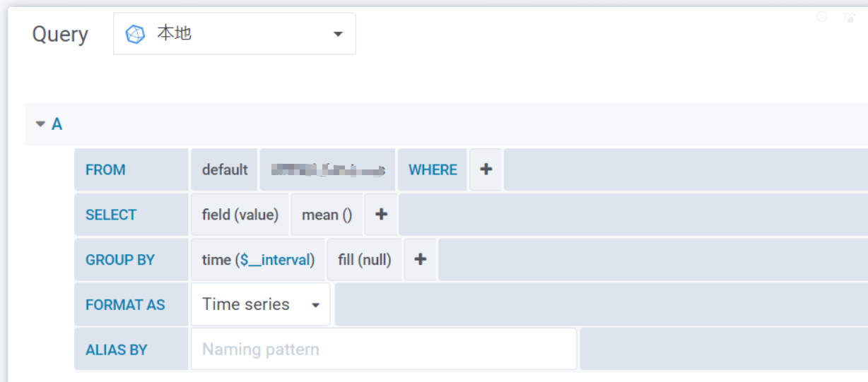
Task: Click the Naming pattern alias input
Action: coord(383,349)
